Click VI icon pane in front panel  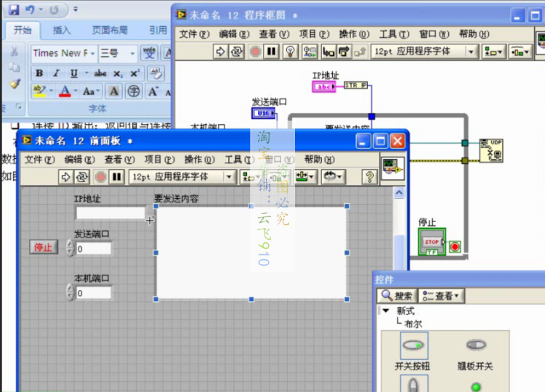(x=392, y=168)
